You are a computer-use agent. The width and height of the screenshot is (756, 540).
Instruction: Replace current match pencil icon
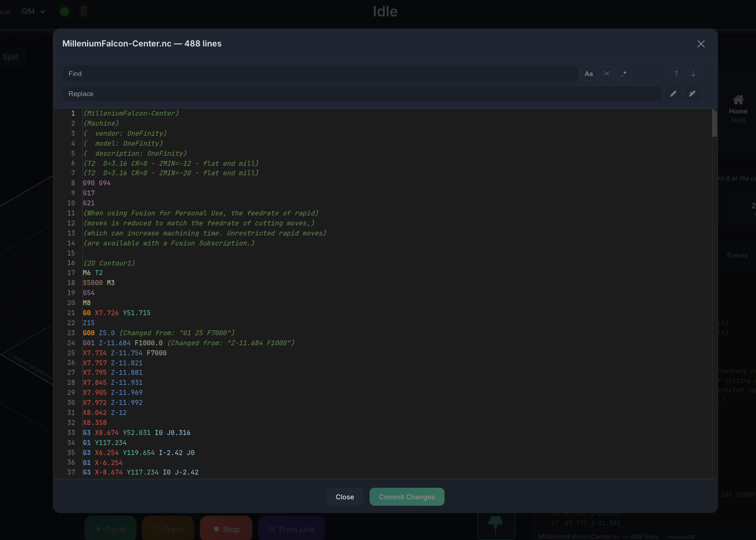(x=673, y=93)
